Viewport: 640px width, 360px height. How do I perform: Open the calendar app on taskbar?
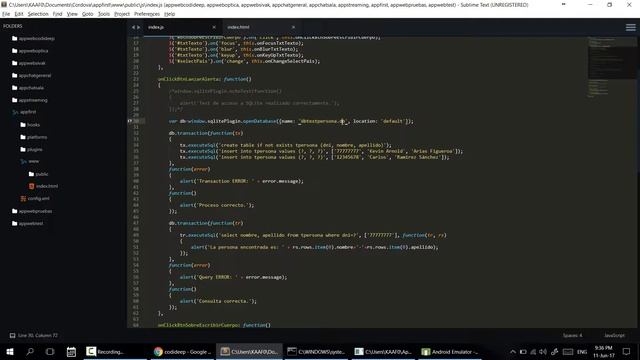point(71,351)
